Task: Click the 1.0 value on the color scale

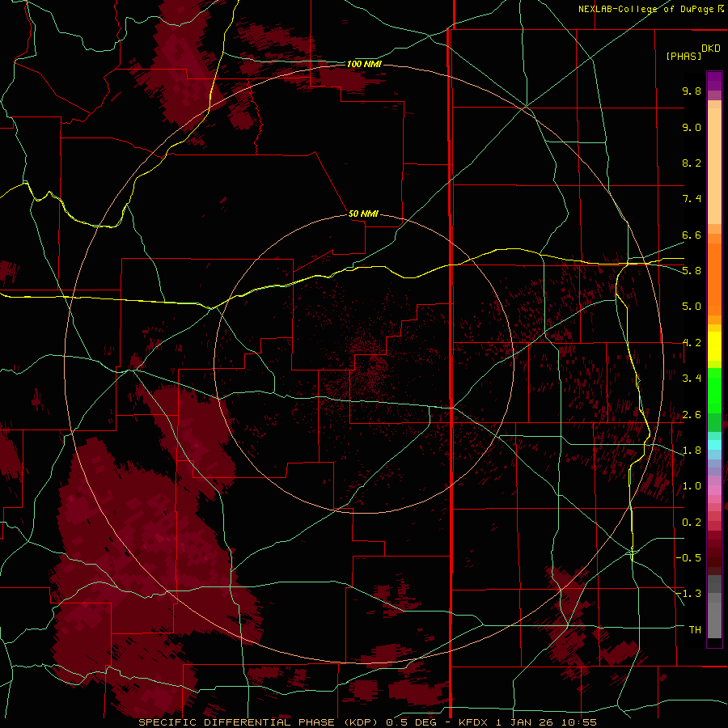Action: point(692,486)
